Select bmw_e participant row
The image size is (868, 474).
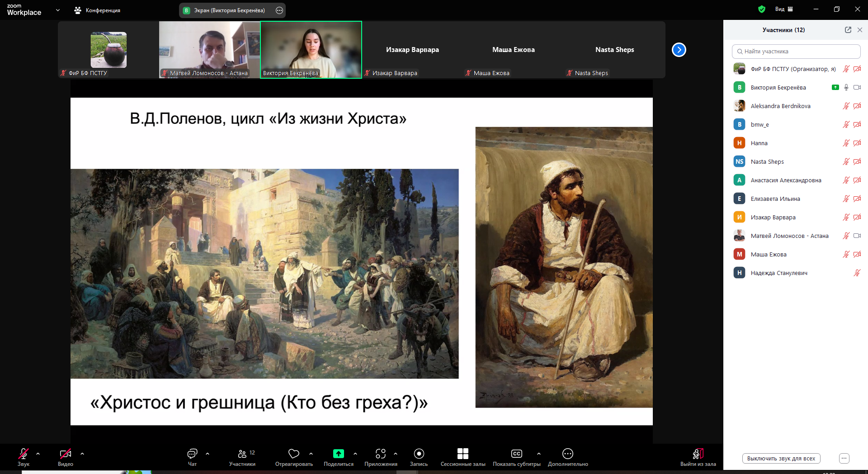click(796, 124)
